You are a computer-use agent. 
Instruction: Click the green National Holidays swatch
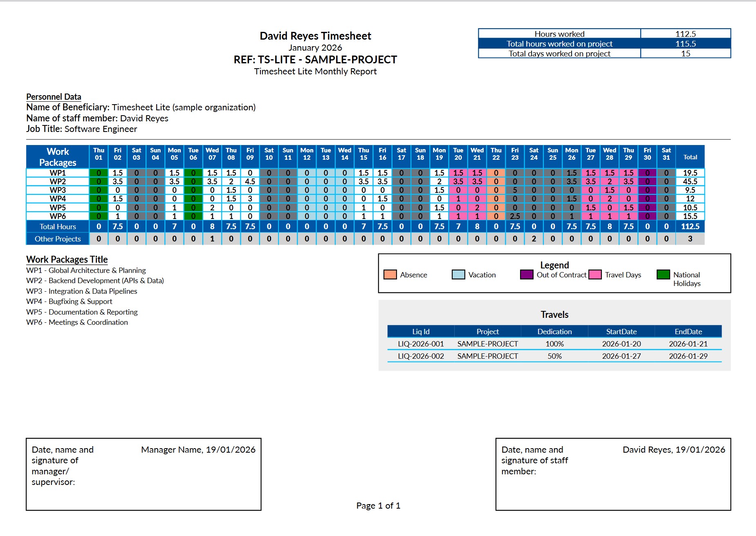[x=663, y=275]
